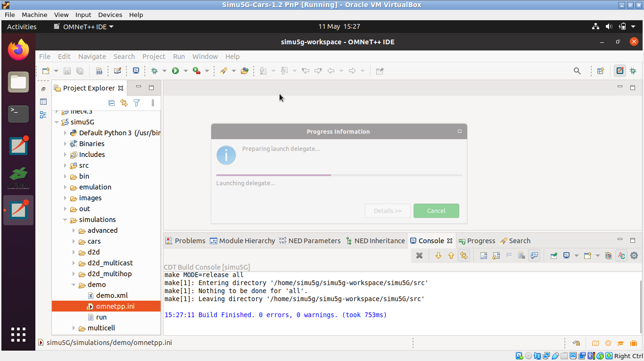Expand the Binaries tree node
The height and width of the screenshot is (361, 644).
point(66,144)
